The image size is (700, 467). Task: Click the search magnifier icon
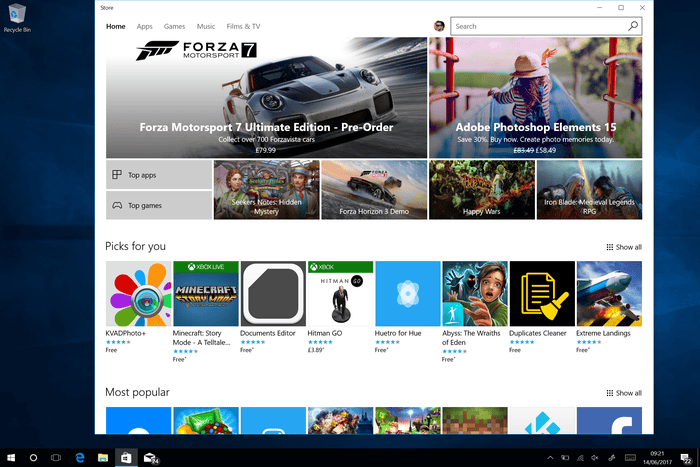pyautogui.click(x=633, y=26)
